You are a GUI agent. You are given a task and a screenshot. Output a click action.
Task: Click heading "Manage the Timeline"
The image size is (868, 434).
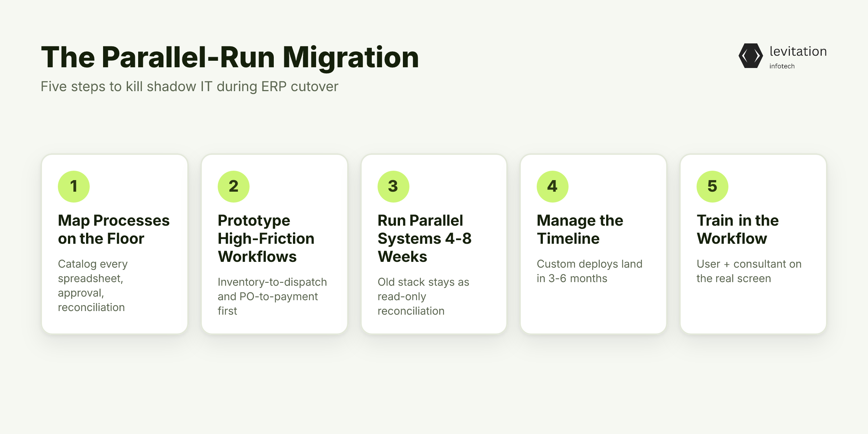[580, 229]
